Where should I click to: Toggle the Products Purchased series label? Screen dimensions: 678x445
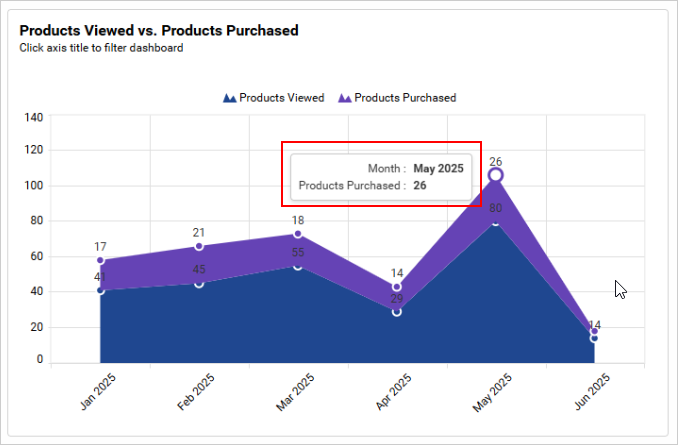click(405, 98)
